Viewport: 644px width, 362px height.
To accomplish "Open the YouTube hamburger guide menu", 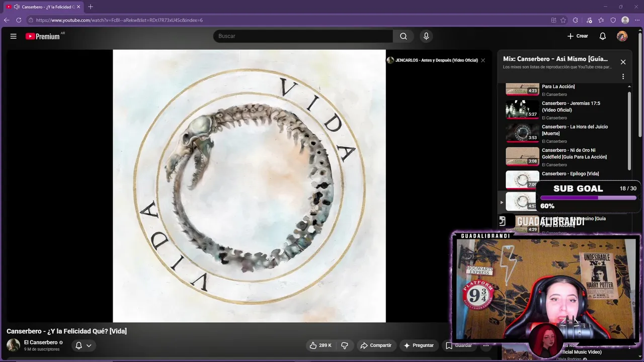I will point(14,36).
